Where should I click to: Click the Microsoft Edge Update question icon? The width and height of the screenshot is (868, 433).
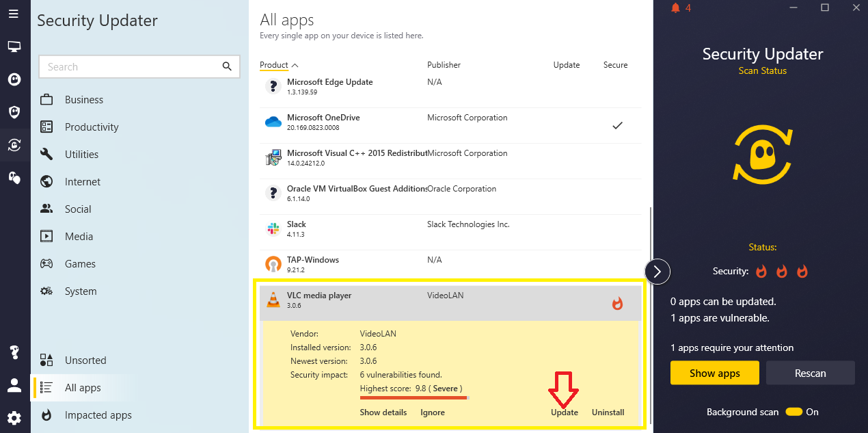pos(273,86)
